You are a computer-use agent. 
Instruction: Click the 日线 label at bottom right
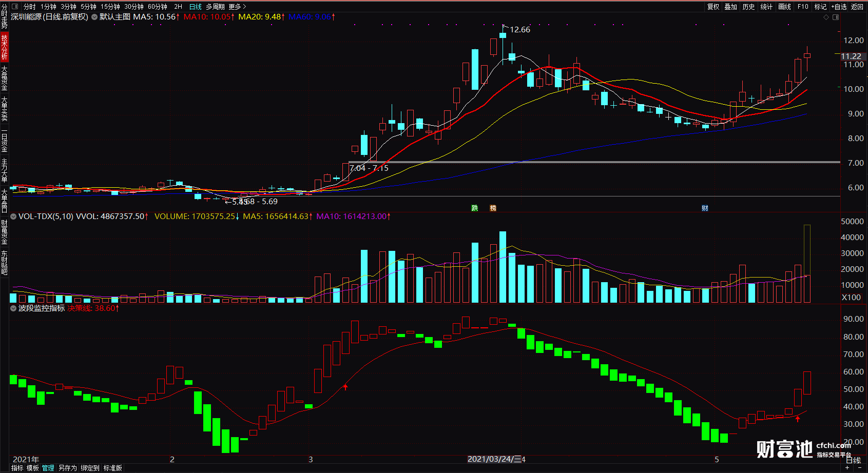click(x=853, y=460)
